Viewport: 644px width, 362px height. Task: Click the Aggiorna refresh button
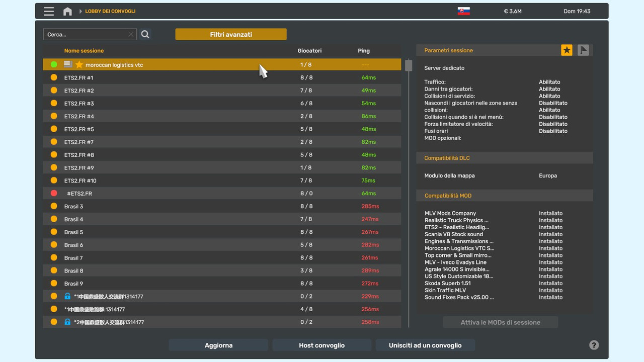(x=218, y=345)
